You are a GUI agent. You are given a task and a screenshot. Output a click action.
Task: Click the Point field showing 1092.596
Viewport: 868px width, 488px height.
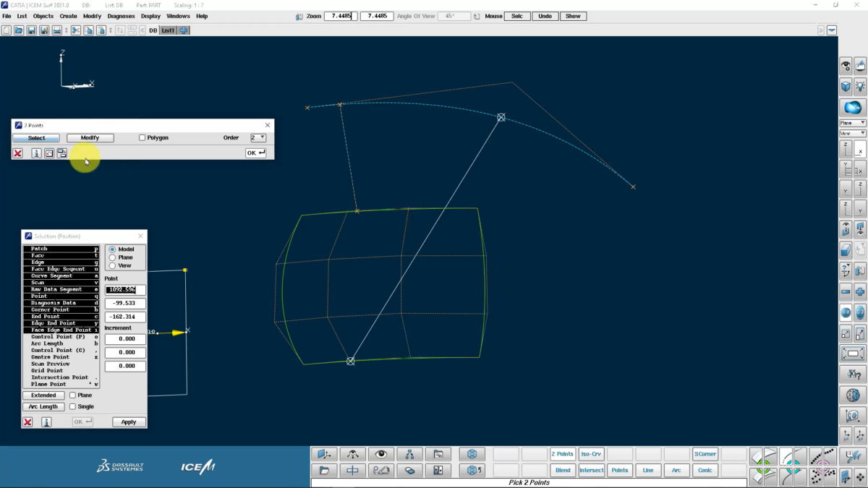click(x=125, y=290)
